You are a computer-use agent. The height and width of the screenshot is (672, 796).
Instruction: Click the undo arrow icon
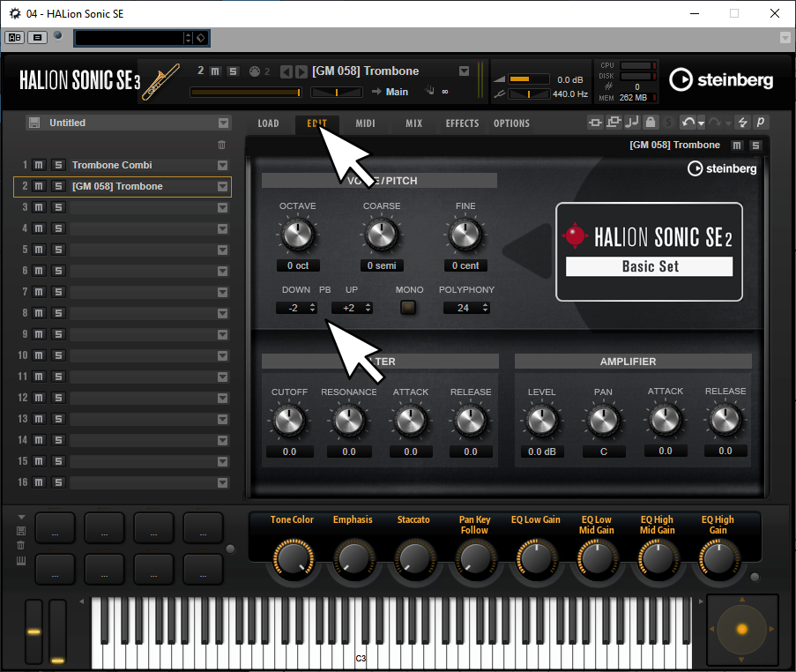[x=688, y=123]
